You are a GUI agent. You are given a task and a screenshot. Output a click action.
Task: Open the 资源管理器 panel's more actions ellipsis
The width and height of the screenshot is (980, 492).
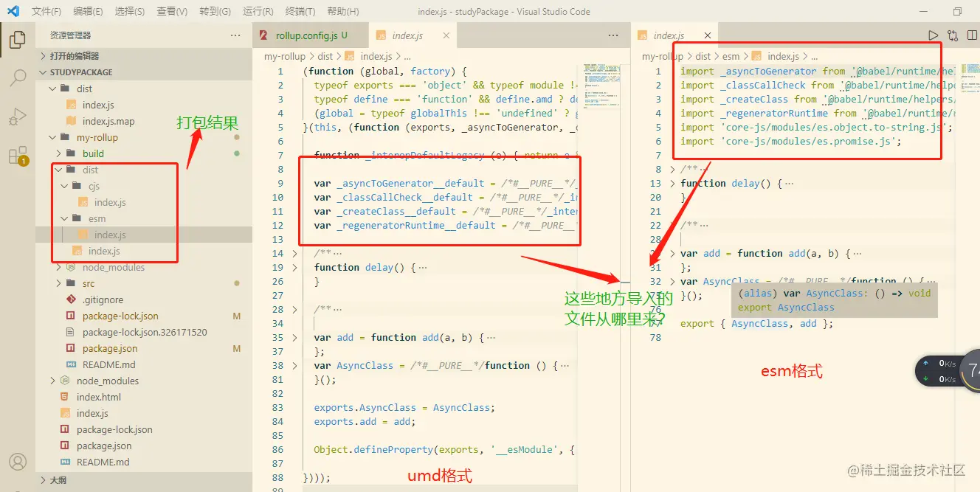click(235, 35)
